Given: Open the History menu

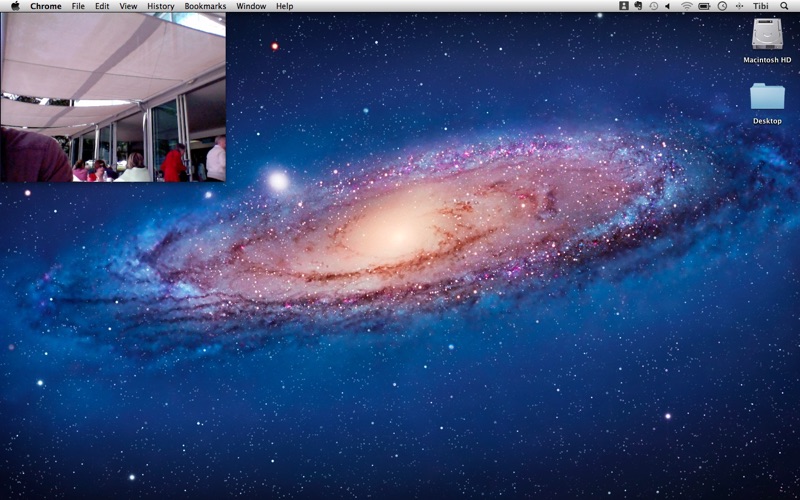Looking at the screenshot, I should coord(161,6).
